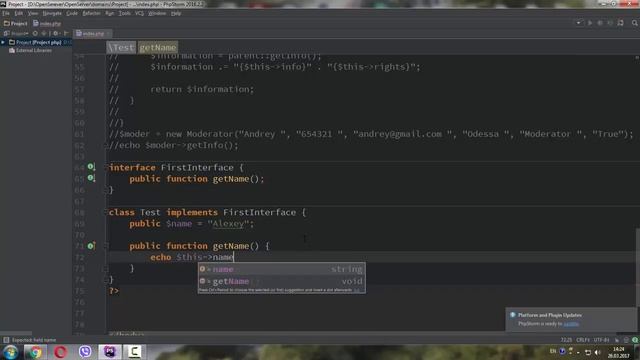Collapse the class Test code fold

(x=106, y=213)
